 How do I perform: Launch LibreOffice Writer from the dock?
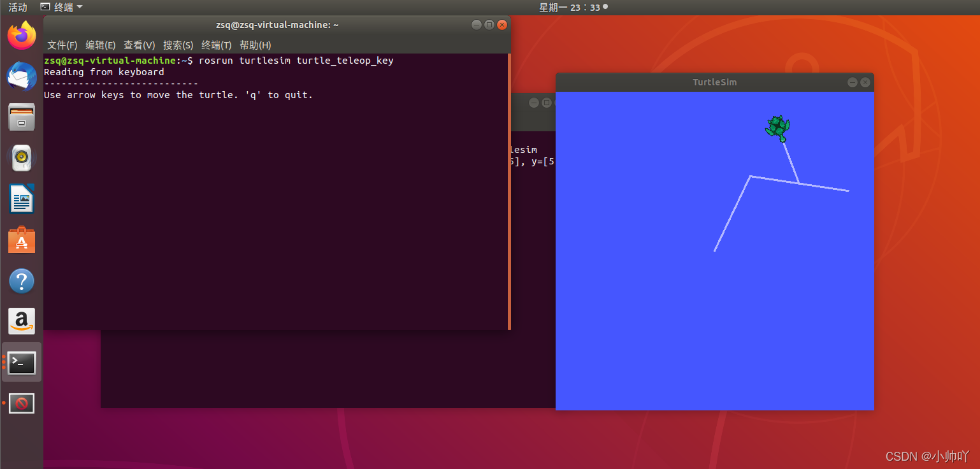point(22,199)
